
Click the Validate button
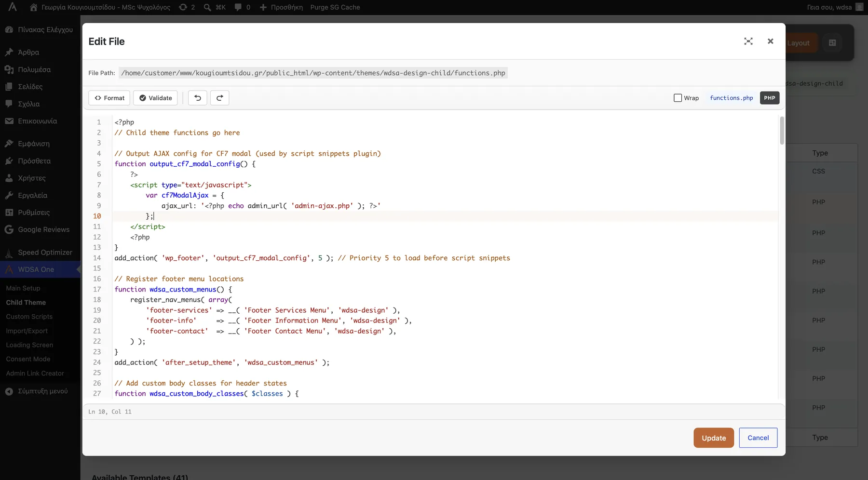[x=155, y=98]
